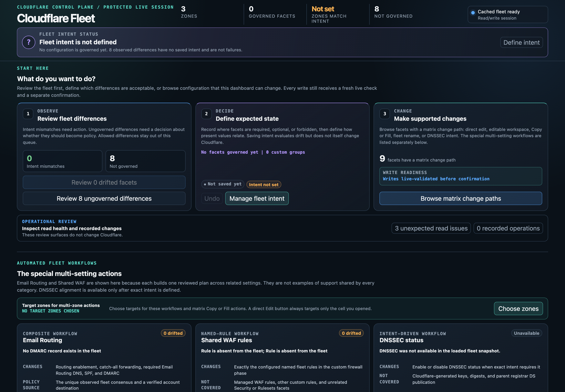Click the Intent not set badge
This screenshot has width=565, height=392.
pyautogui.click(x=263, y=184)
